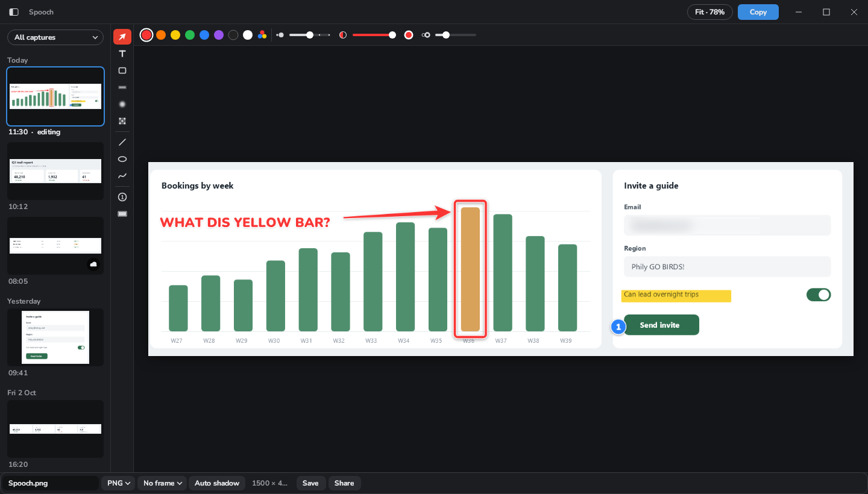Select the Freehand squiggle tool
The height and width of the screenshot is (494, 868).
[122, 176]
